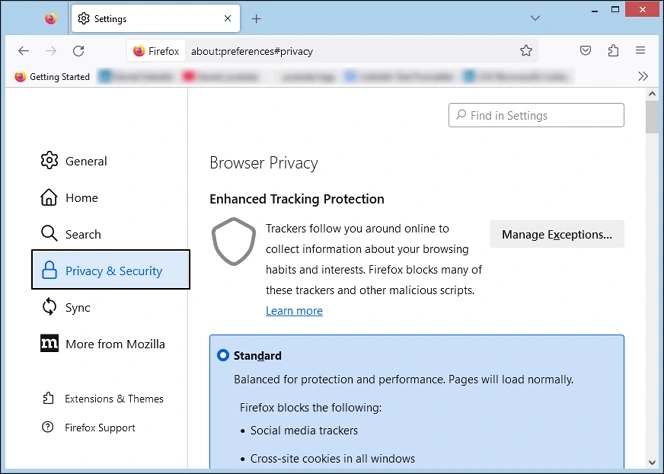The image size is (664, 474).
Task: Click the scroll up arrow of scrollbar
Action: (x=652, y=94)
